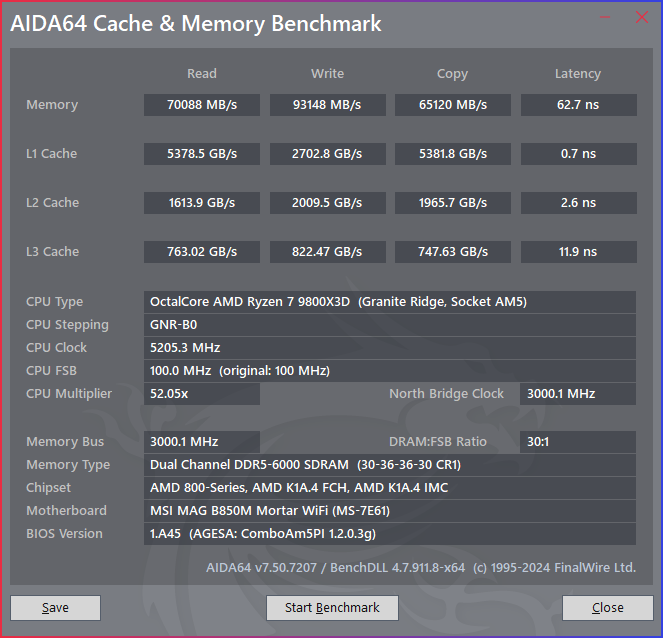This screenshot has width=663, height=638.
Task: Select the Motherboard name field
Action: pyautogui.click(x=390, y=511)
